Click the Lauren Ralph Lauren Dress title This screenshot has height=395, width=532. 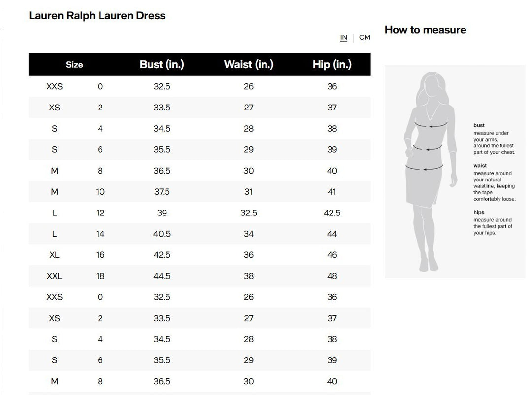click(x=97, y=15)
